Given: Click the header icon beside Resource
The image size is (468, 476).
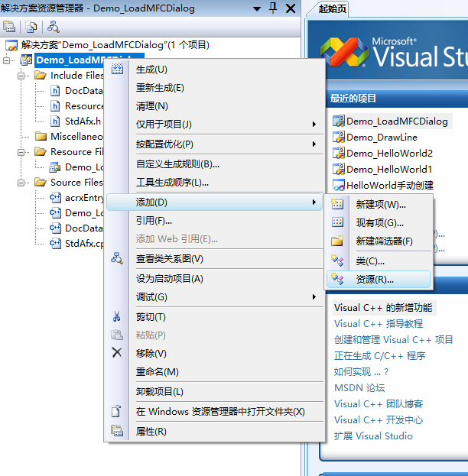Looking at the screenshot, I should [x=55, y=105].
